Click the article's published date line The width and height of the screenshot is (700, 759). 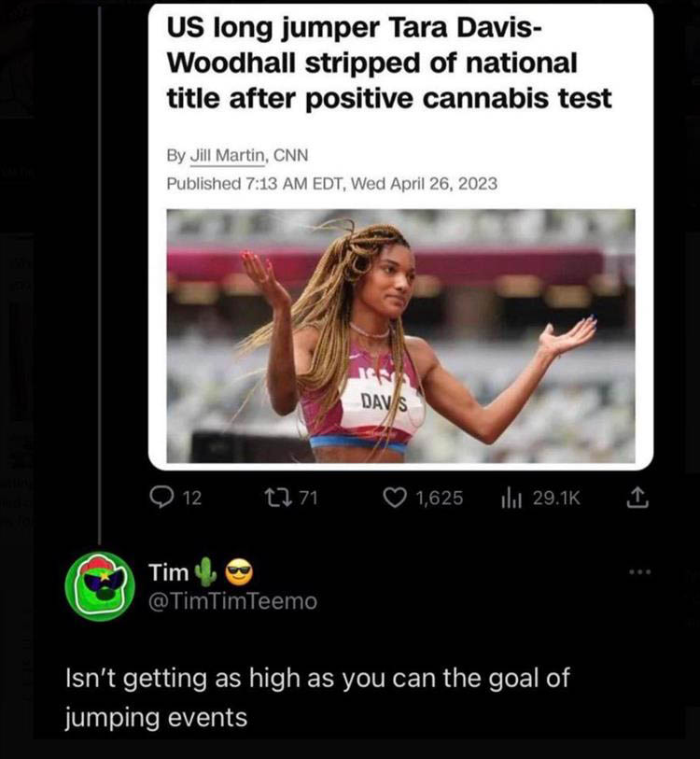(331, 183)
